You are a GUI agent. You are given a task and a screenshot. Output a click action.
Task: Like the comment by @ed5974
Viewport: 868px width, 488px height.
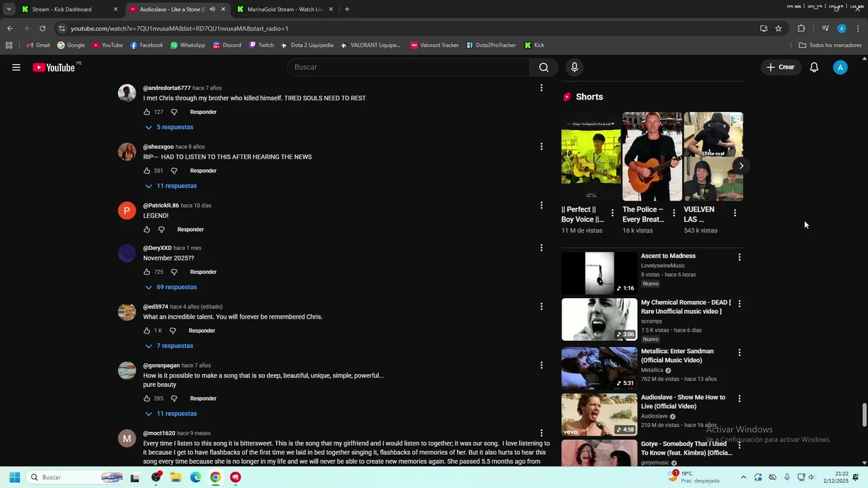coord(146,331)
